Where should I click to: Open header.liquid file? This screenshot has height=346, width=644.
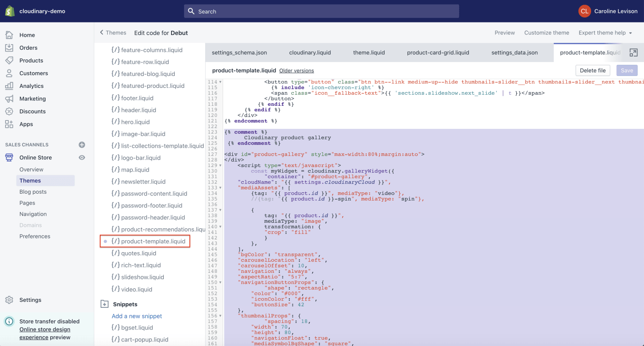pyautogui.click(x=134, y=110)
